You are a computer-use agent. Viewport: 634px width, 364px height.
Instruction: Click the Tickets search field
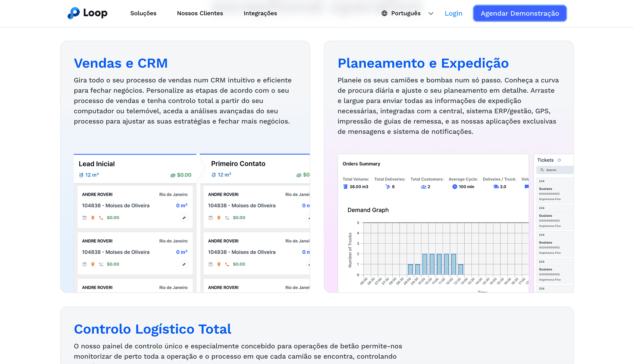(558, 170)
